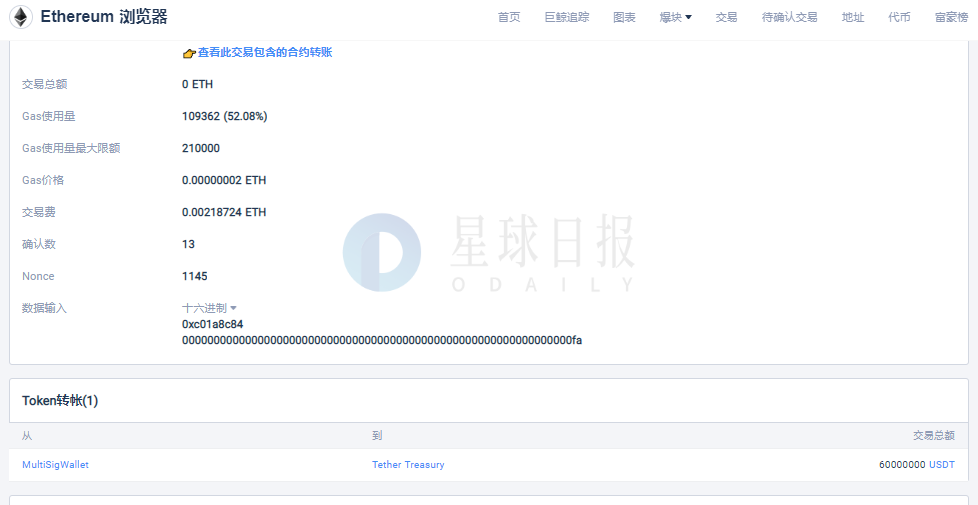Go to the 首页 home page
The width and height of the screenshot is (978, 505).
click(x=509, y=17)
